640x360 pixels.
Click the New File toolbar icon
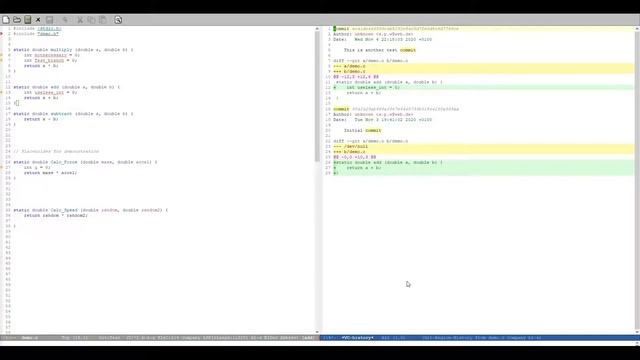coord(6,20)
